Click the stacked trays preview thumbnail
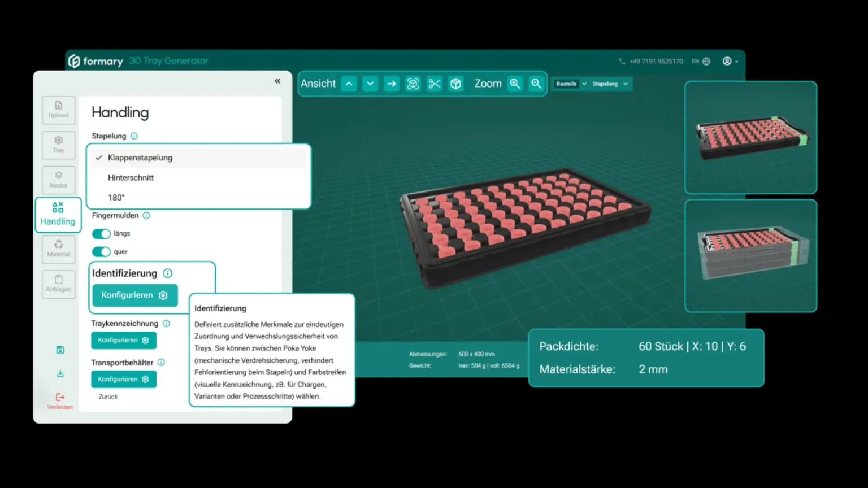 click(x=750, y=255)
